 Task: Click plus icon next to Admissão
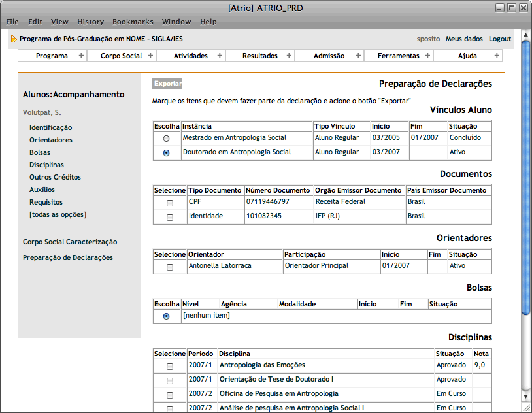coord(358,56)
